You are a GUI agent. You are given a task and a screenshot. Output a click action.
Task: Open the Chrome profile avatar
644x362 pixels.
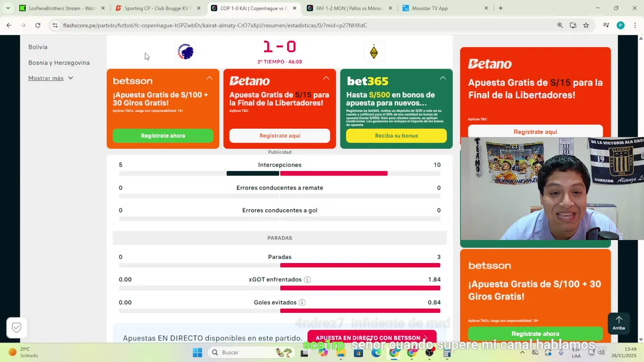pos(620,25)
